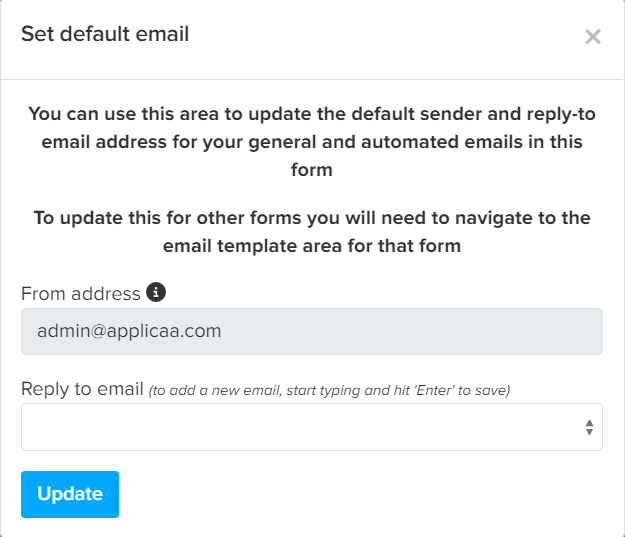Click the Update button
Screen dimensions: 625x537
(70, 494)
